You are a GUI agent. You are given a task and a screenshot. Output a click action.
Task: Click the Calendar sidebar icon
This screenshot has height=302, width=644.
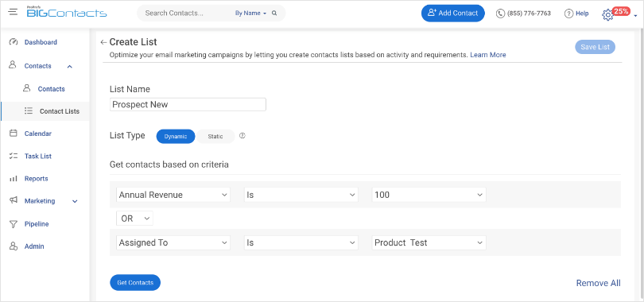coord(14,134)
